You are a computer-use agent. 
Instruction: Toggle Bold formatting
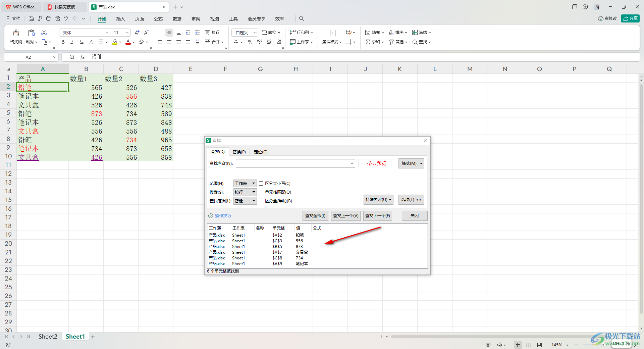63,42
